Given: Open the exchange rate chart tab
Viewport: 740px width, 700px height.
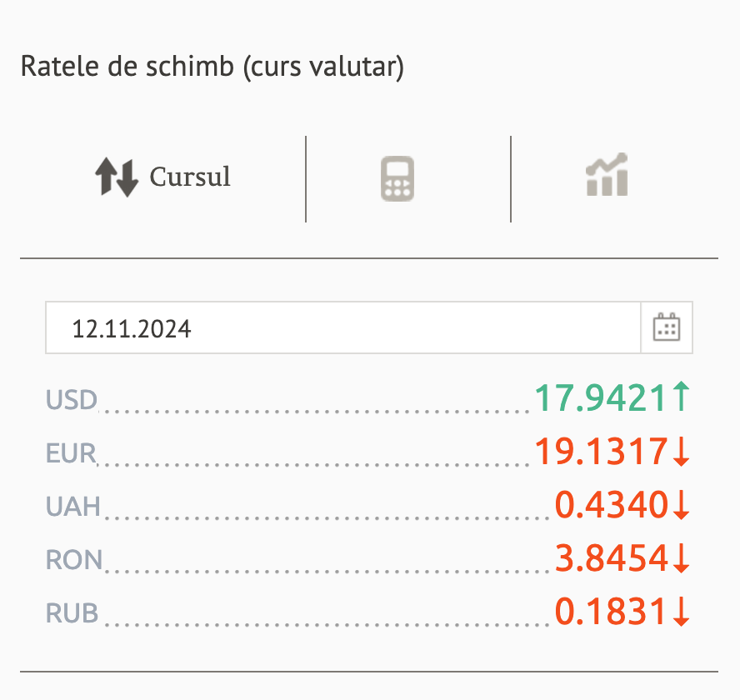Looking at the screenshot, I should click(x=607, y=176).
